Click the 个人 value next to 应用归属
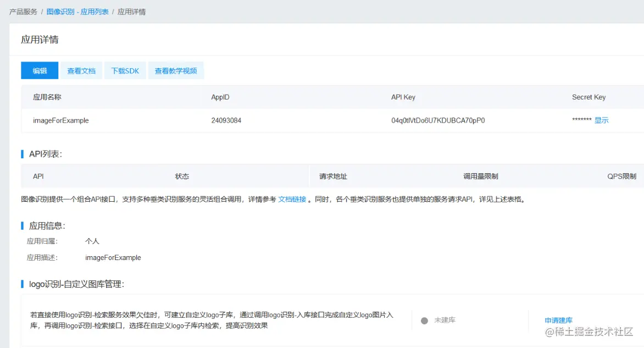Viewport: 644px width, 348px height. click(x=92, y=241)
